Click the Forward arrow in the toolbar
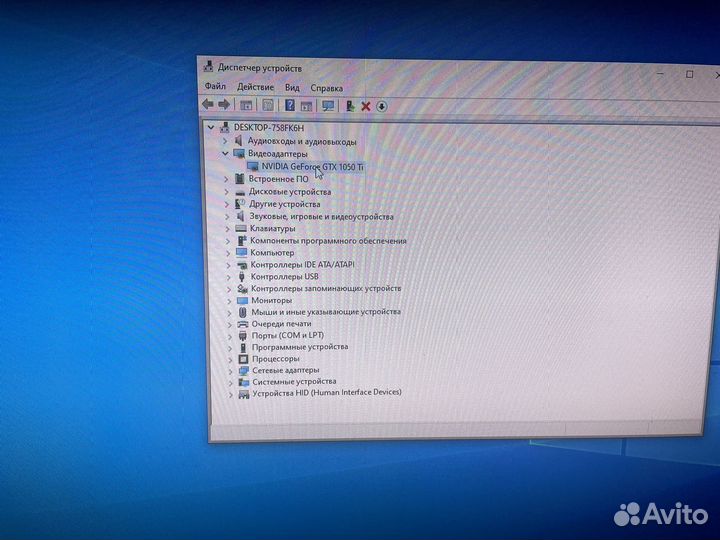720x540 pixels. (223, 105)
